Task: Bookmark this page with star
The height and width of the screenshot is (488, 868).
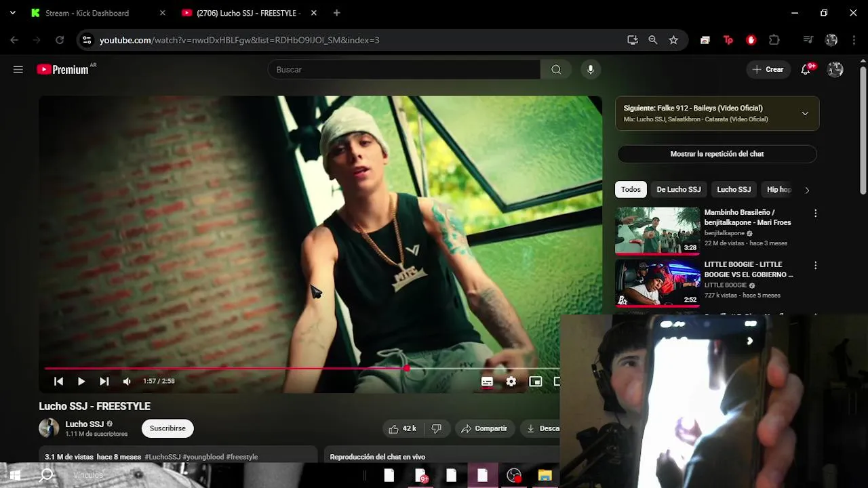Action: click(673, 40)
